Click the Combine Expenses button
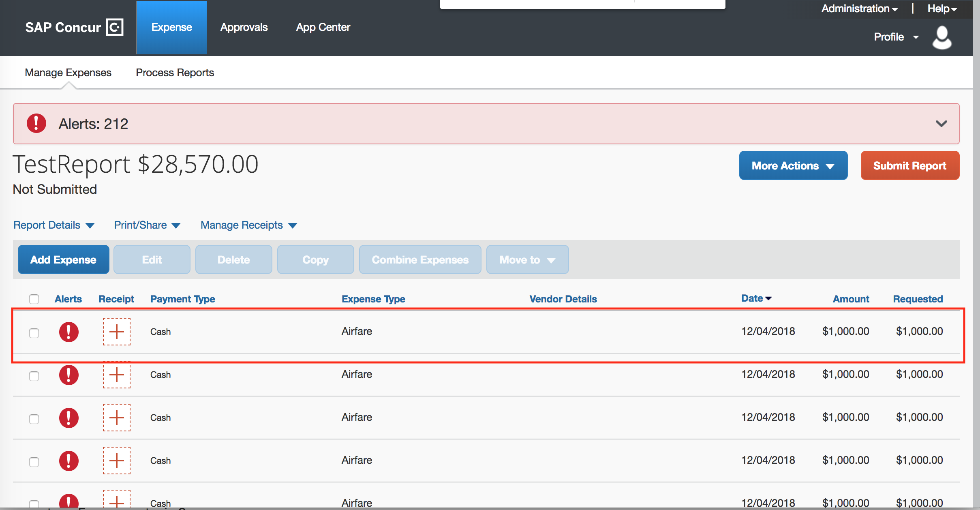Image resolution: width=980 pixels, height=510 pixels. tap(420, 259)
